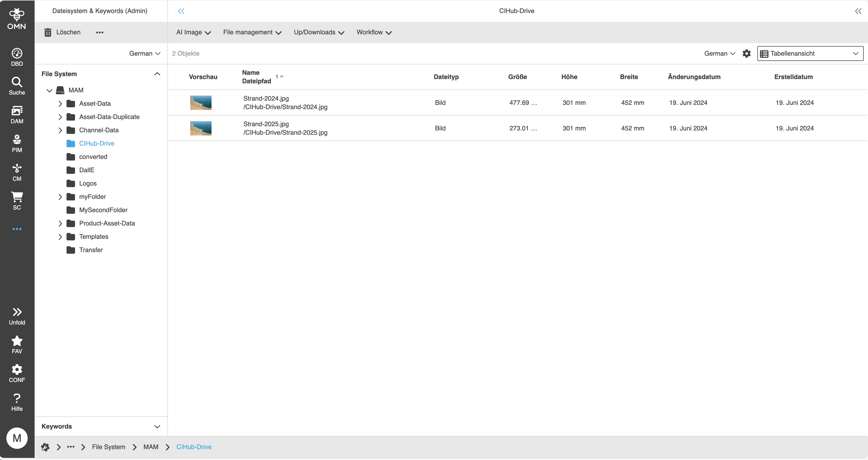Sort by the Name column header

point(251,72)
